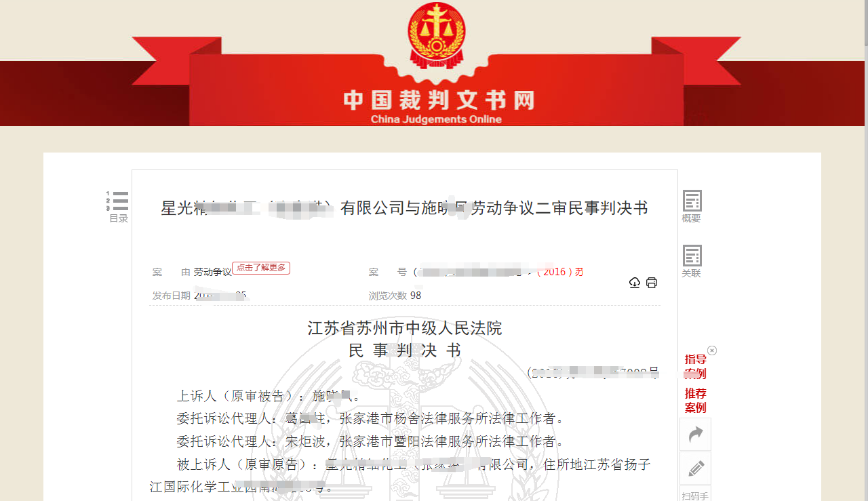This screenshot has height=501, width=868.
Task: Download the judgment using the cloud icon
Action: pyautogui.click(x=635, y=283)
